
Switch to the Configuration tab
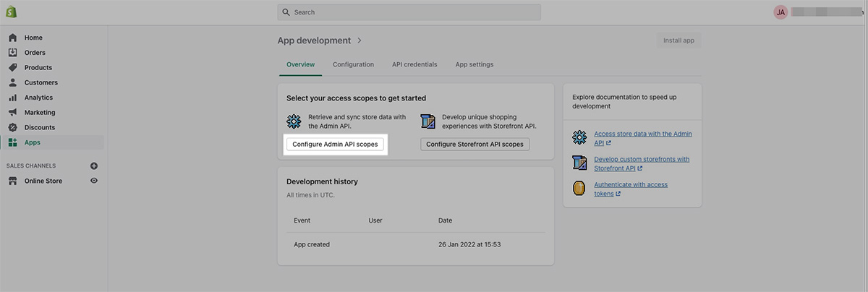[353, 64]
